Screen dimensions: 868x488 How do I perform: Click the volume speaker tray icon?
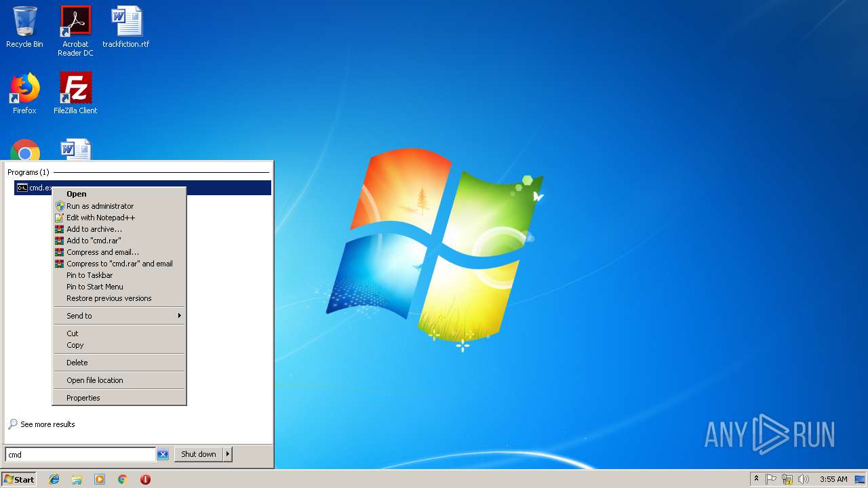pyautogui.click(x=804, y=479)
